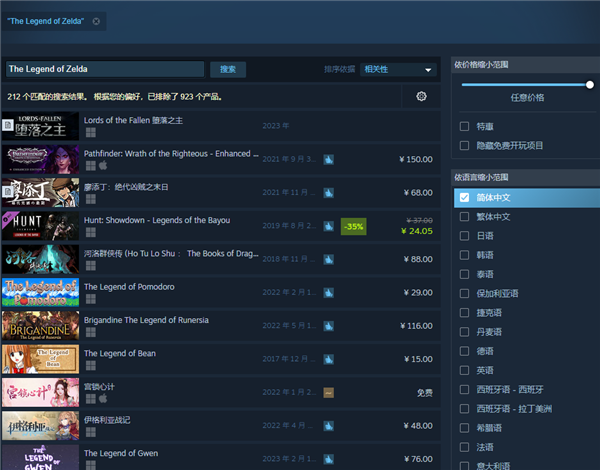600x470 pixels.
Task: Check the 希腊语 language filter
Action: (464, 428)
